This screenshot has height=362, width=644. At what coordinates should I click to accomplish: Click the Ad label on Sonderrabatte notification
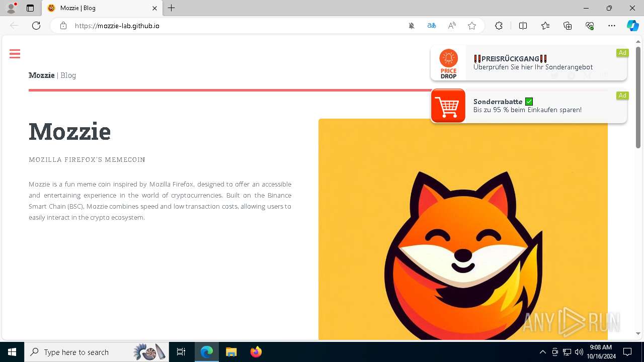click(622, 96)
